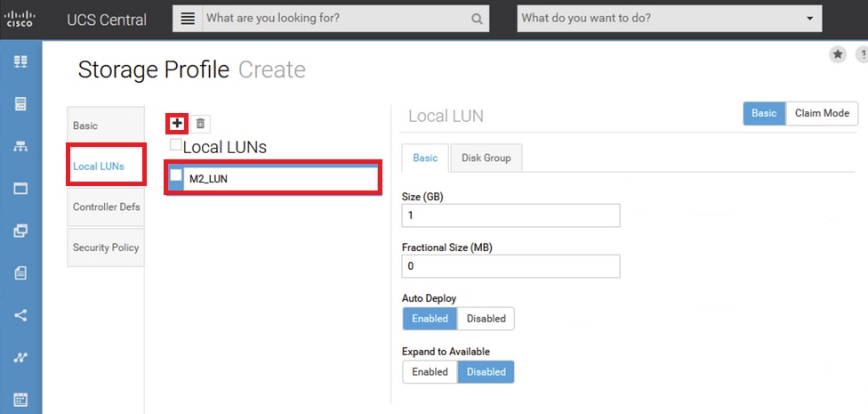The height and width of the screenshot is (414, 868).
Task: Check the M2_LUN row checkbox
Action: coord(175,175)
